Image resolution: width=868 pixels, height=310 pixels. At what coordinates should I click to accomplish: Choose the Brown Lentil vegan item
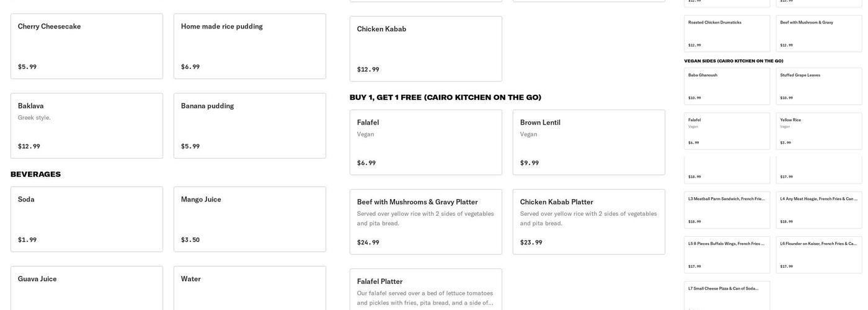point(589,143)
